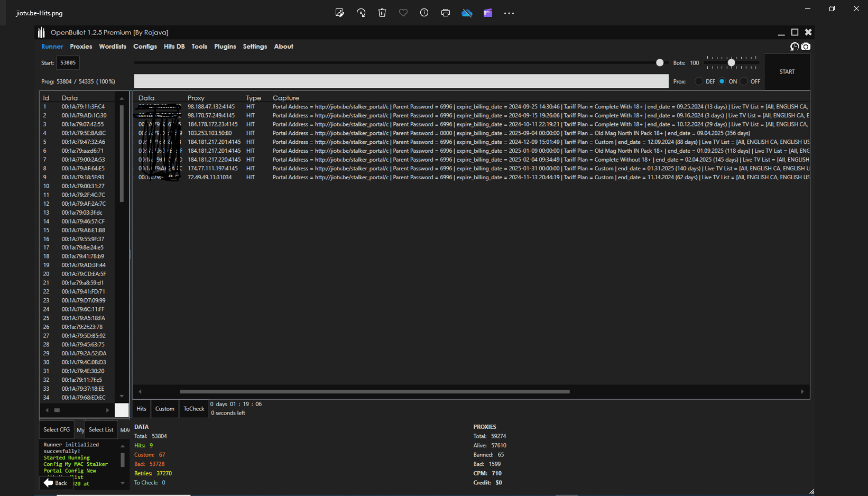Click the Select CFG button
This screenshot has width=868, height=496.
[57, 429]
